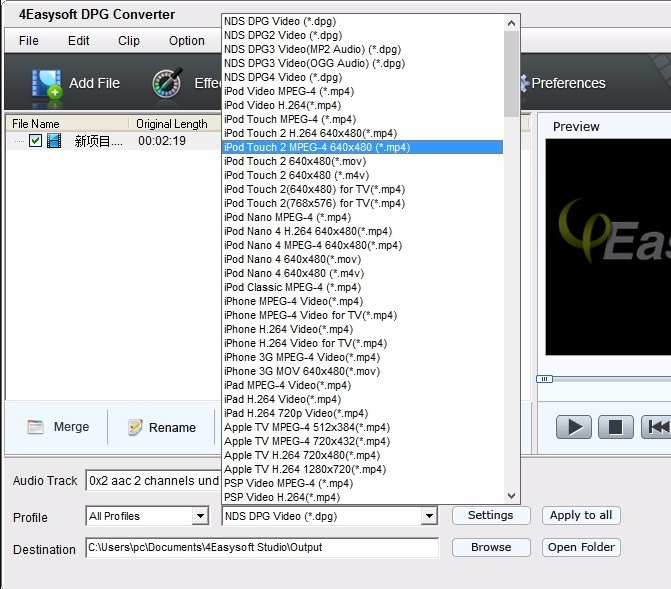Select iPod Touch MPEG-4 (*.mp4)
Screen dimensions: 671x589
point(362,119)
